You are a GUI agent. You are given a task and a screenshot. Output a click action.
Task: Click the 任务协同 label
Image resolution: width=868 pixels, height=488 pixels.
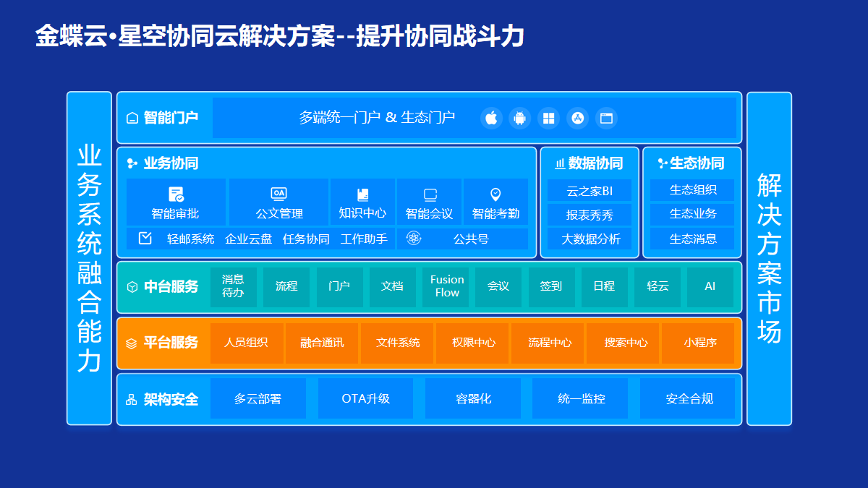click(x=306, y=239)
